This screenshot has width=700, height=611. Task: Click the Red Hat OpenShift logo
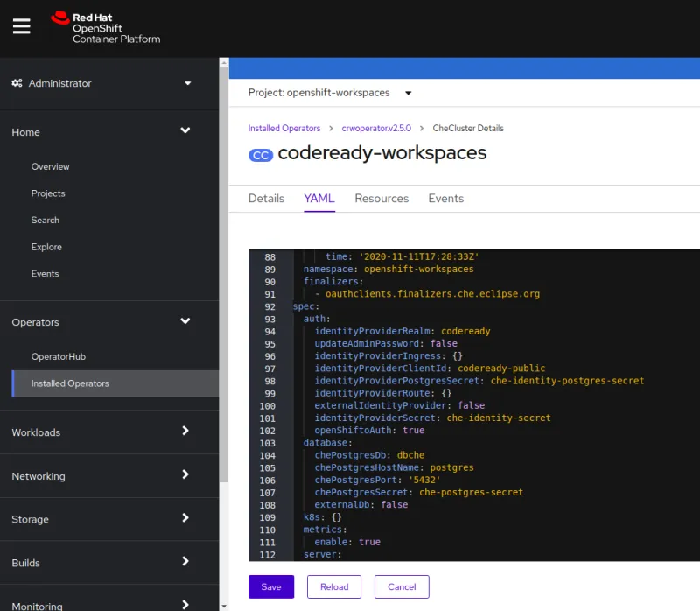(106, 27)
